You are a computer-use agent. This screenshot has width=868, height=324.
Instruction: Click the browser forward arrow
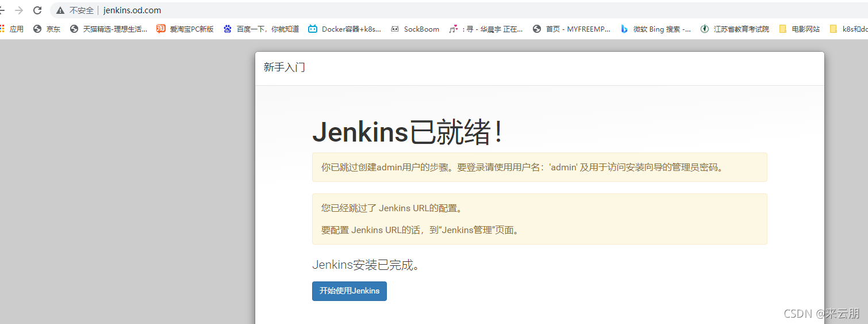pos(19,10)
